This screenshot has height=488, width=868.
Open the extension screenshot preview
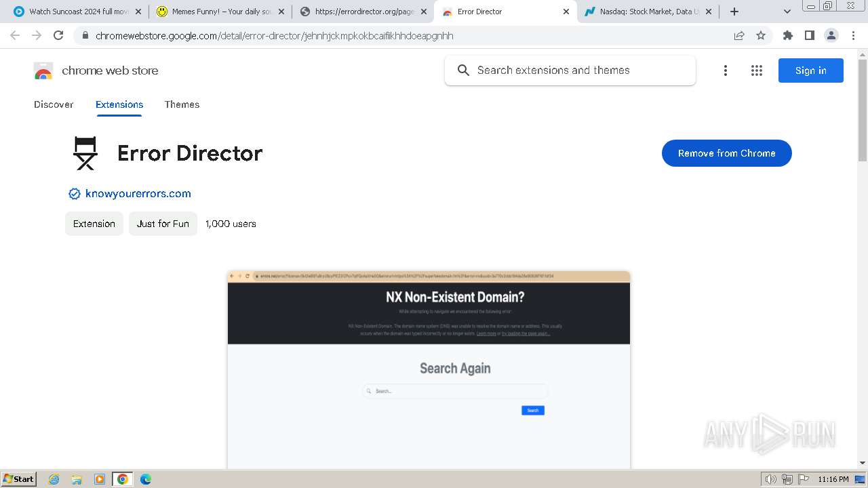[x=429, y=370]
